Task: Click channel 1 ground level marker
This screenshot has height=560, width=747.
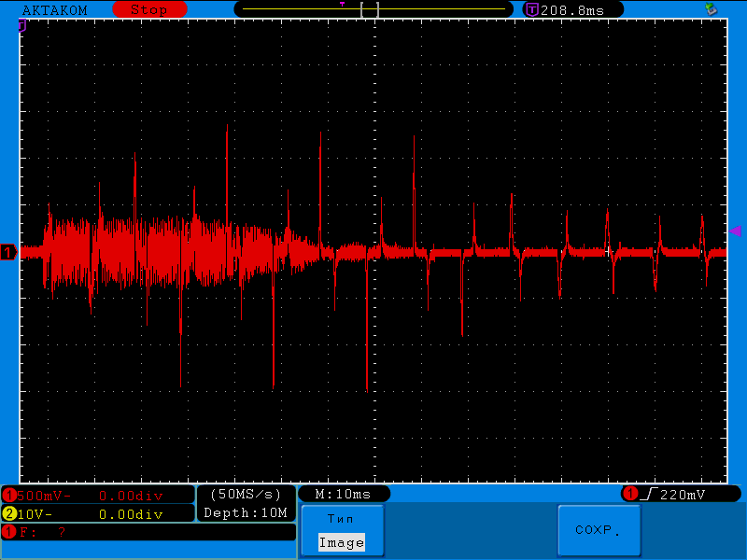Action: (8, 252)
